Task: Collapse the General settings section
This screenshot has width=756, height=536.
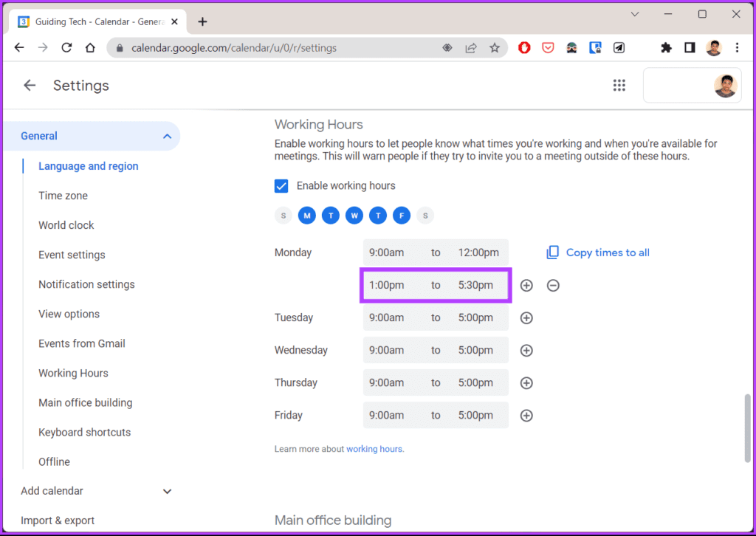Action: tap(167, 136)
